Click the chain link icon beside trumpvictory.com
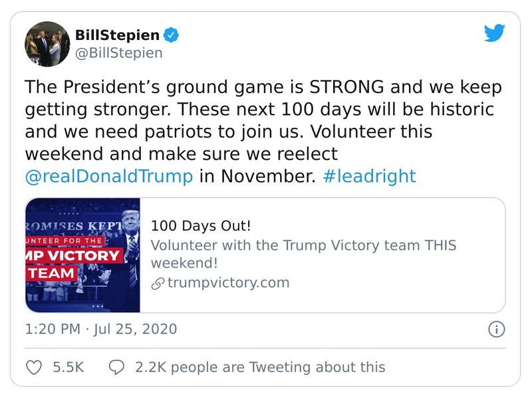 click(x=158, y=283)
